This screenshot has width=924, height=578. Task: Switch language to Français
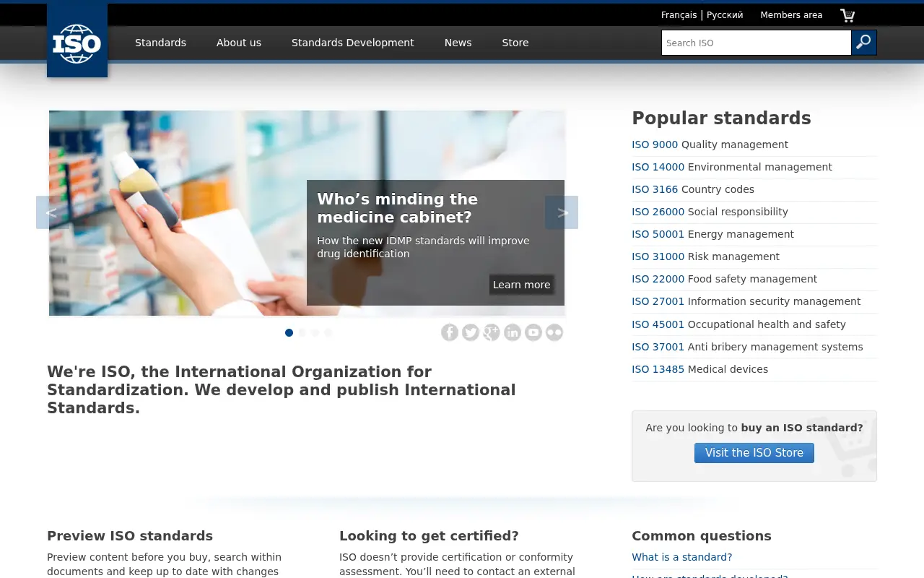[679, 14]
